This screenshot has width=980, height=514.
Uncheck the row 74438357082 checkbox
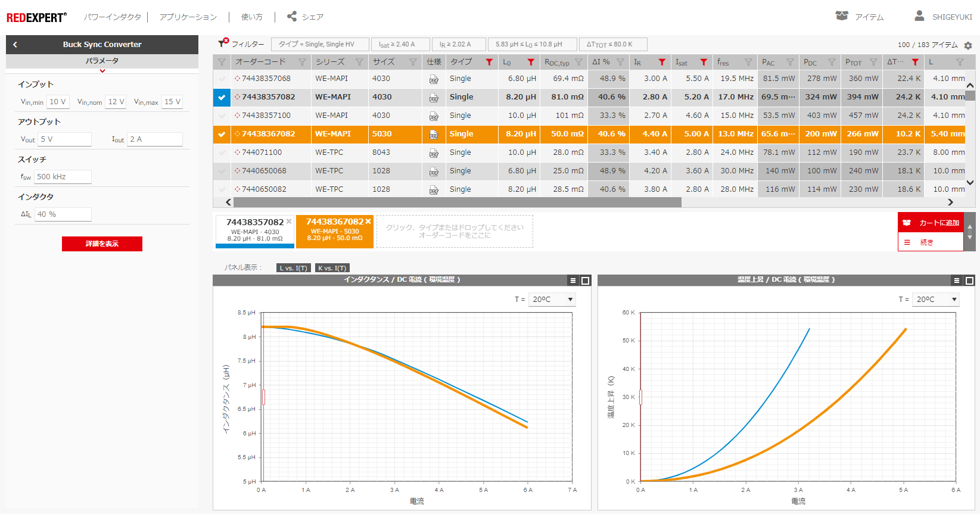click(x=222, y=97)
